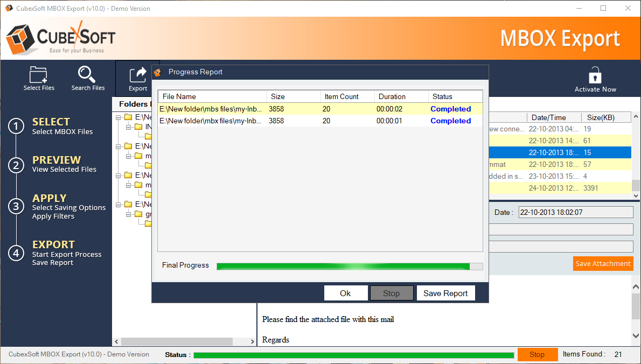Click inside the Date field
The image size is (641, 364).
[575, 212]
